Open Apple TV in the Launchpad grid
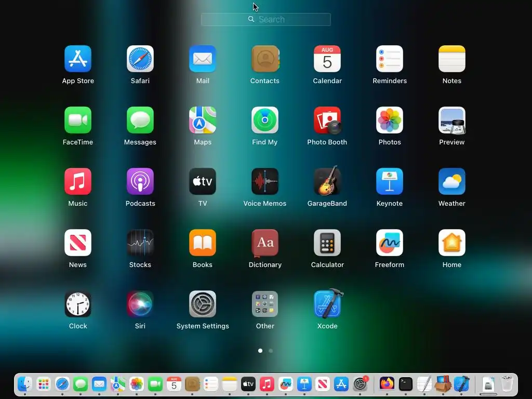The height and width of the screenshot is (399, 532). coord(203,181)
